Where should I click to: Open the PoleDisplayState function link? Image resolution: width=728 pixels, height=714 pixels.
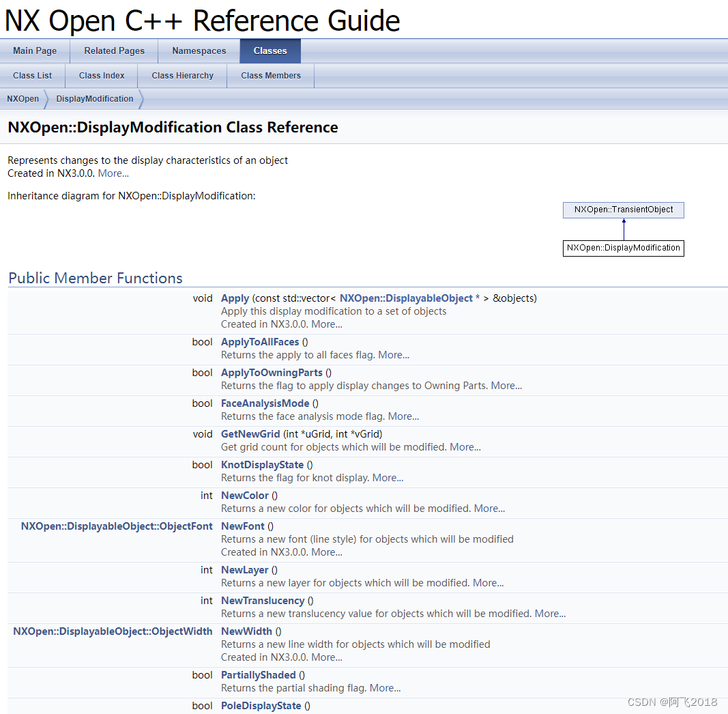(x=261, y=705)
